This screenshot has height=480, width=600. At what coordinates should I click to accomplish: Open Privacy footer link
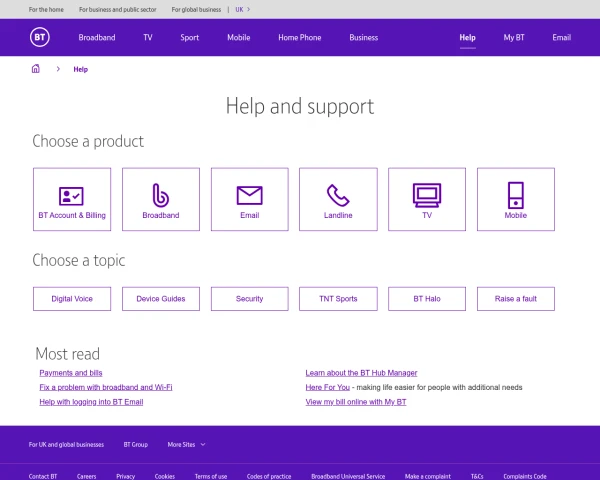(x=126, y=476)
